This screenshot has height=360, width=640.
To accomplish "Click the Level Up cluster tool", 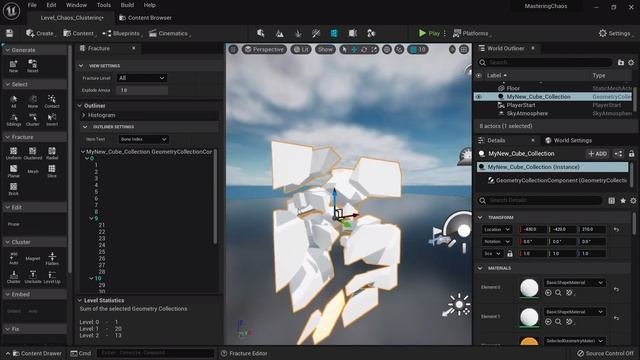I will click(x=52, y=276).
